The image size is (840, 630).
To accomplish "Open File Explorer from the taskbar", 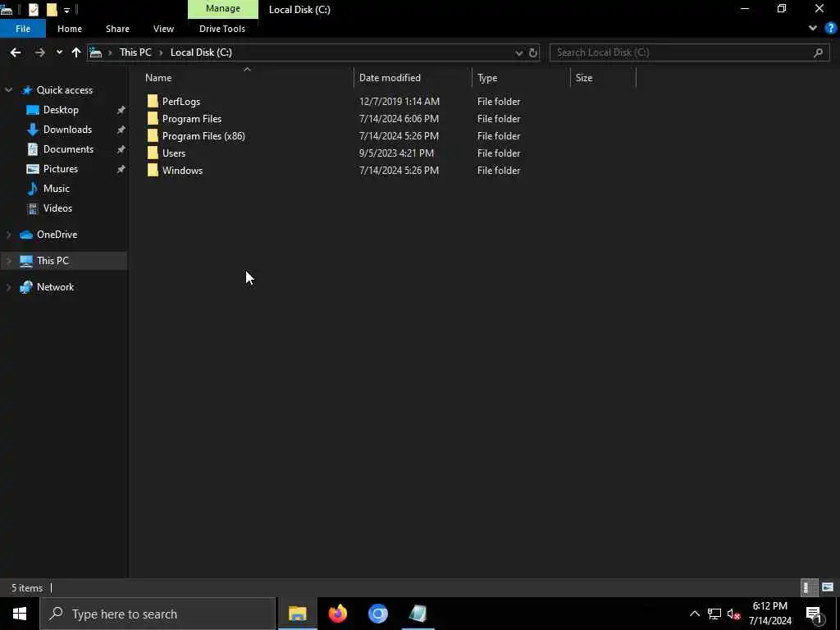I will [297, 614].
